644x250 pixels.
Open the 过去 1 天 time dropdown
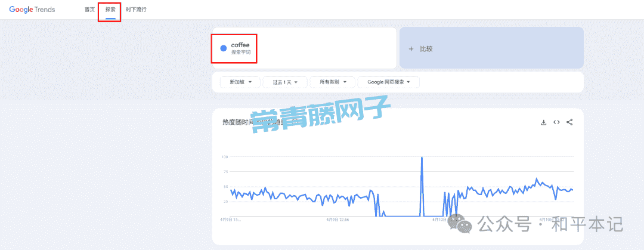[x=285, y=82]
